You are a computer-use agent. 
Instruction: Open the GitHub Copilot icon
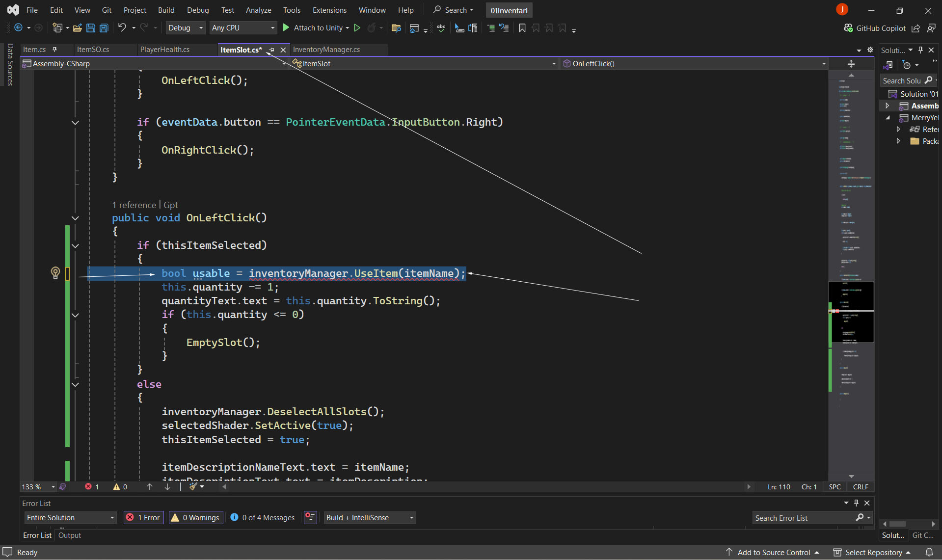[x=848, y=28]
